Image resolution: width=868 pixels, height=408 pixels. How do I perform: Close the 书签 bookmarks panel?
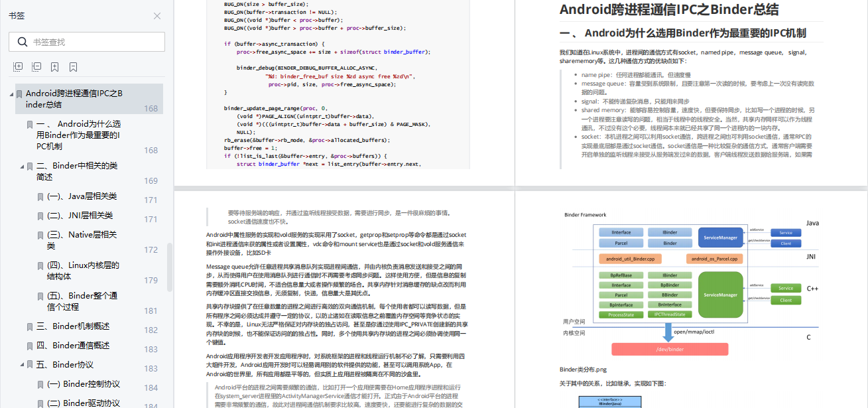[x=157, y=16]
